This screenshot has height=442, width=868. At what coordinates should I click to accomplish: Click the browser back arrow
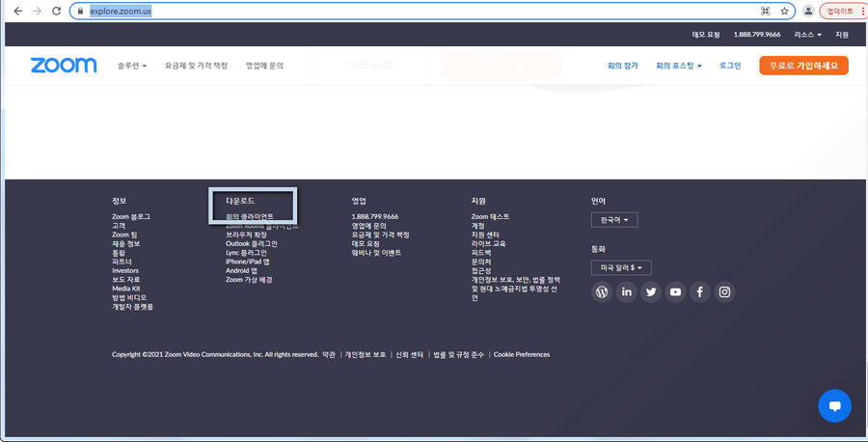pos(17,11)
